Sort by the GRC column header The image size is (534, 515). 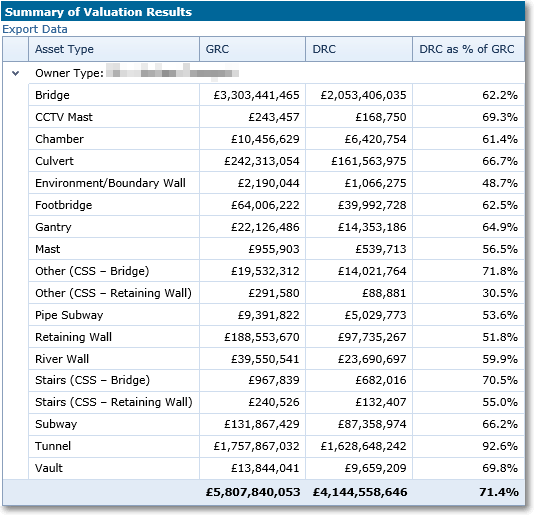click(x=252, y=49)
